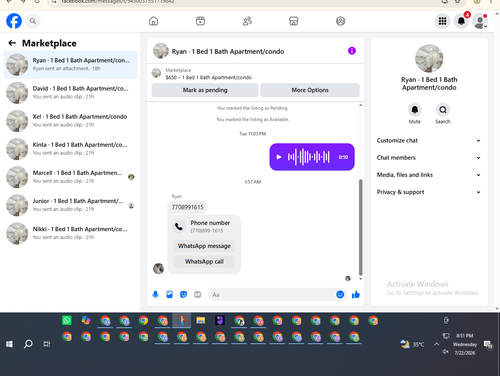Click the Mark as pending button
Viewport: 500px width, 376px height.
point(205,90)
